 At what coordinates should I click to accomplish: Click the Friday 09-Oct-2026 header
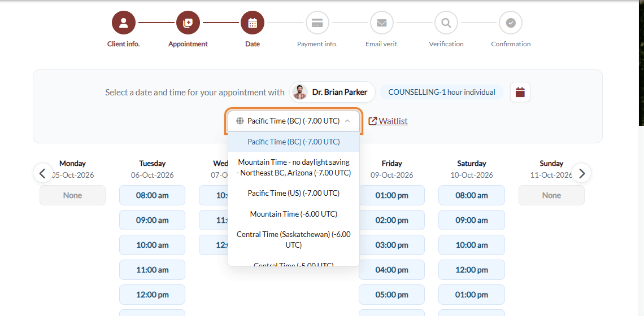[392, 169]
